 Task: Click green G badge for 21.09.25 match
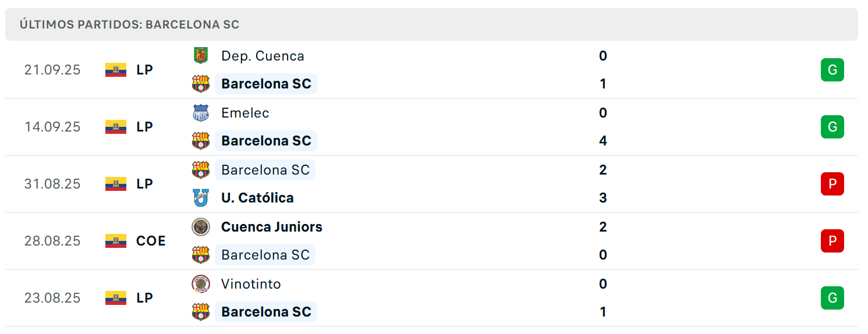(x=832, y=70)
